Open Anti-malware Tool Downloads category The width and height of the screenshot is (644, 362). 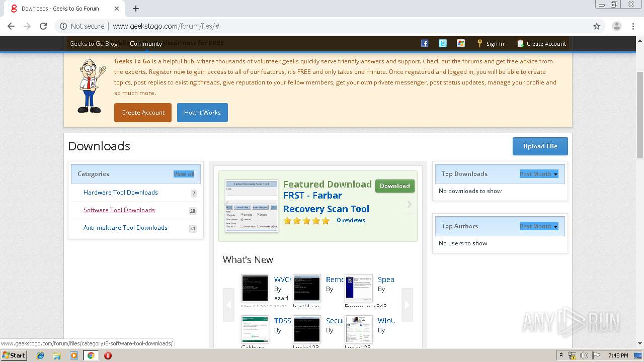click(x=125, y=228)
